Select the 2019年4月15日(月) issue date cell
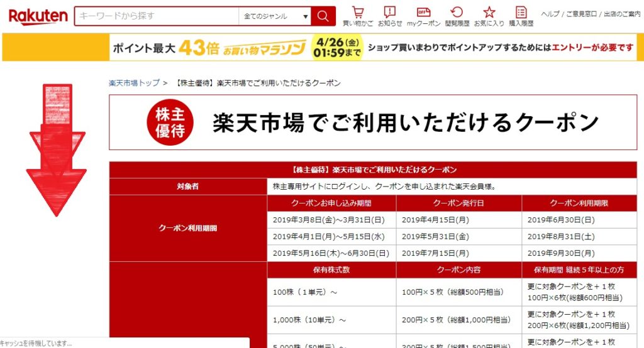 pos(458,220)
